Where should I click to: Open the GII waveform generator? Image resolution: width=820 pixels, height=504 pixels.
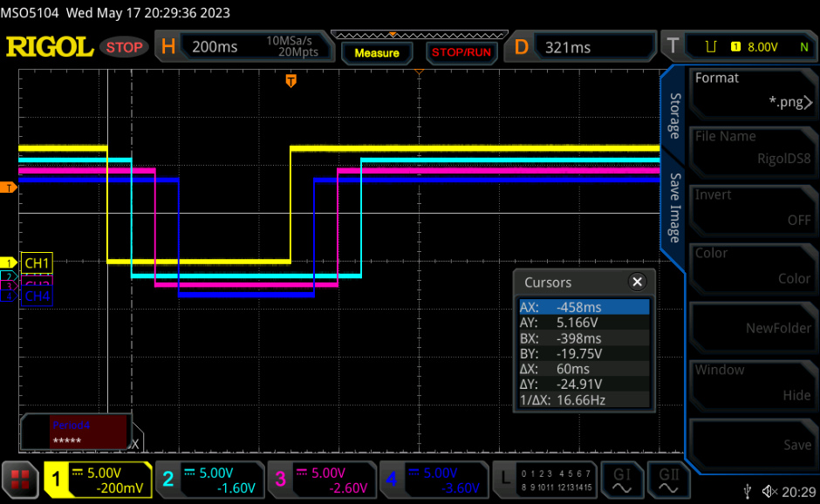pos(668,480)
